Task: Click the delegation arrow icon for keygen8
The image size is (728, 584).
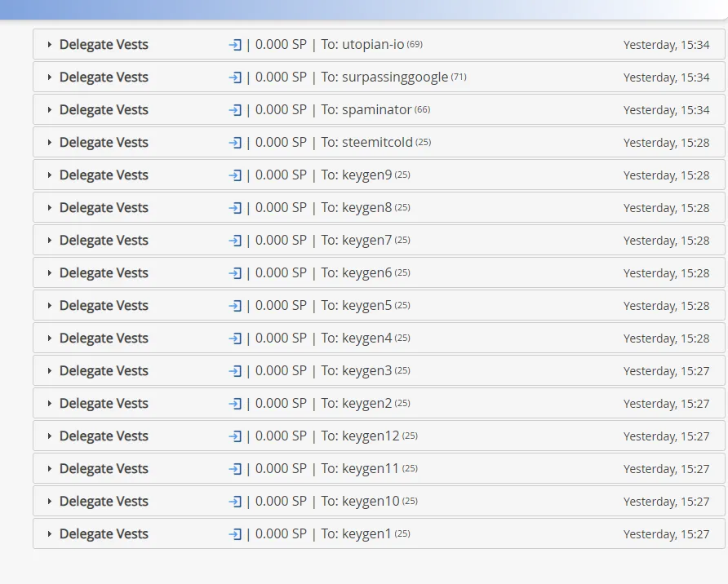Action: (x=235, y=208)
